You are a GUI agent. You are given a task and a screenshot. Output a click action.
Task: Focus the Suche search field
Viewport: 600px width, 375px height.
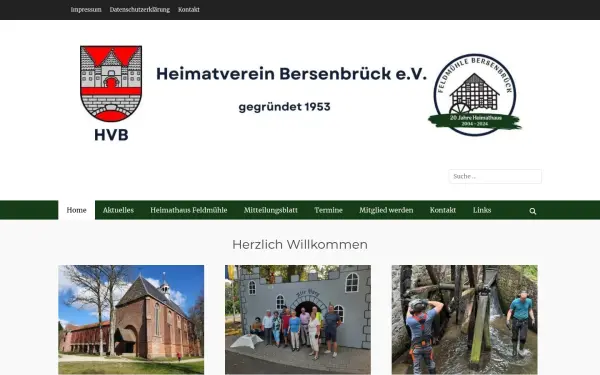click(x=495, y=176)
